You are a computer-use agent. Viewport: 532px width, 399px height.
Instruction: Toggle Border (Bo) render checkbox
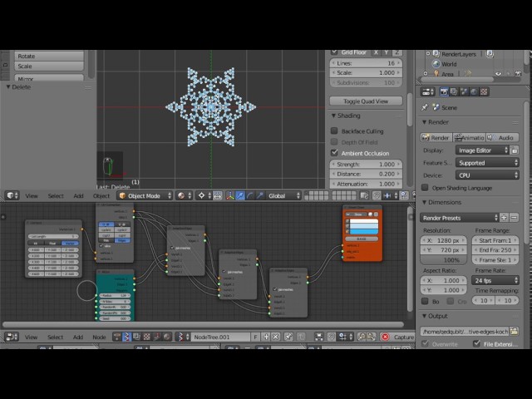[x=425, y=301]
